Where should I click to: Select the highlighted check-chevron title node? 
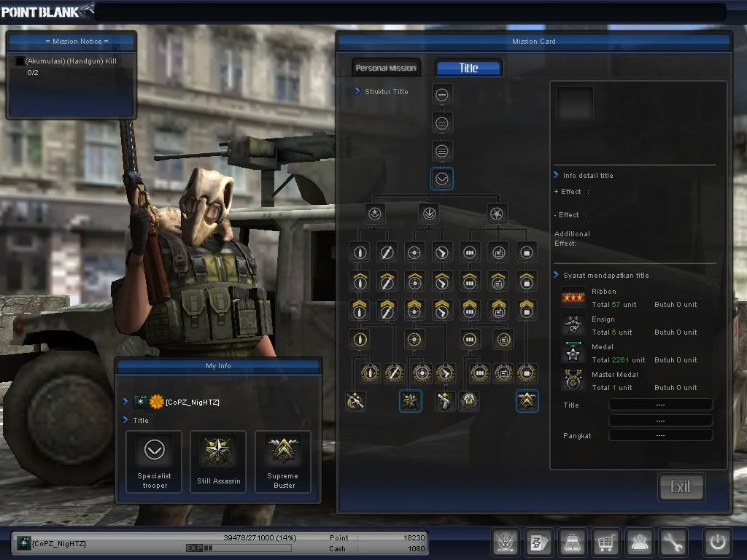441,179
